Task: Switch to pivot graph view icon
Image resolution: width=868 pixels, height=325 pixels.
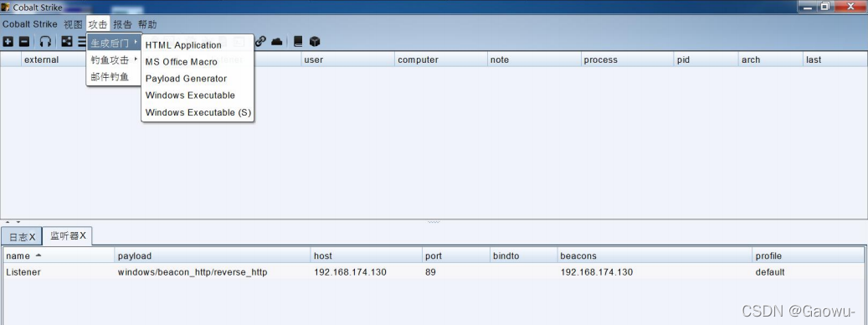Action: coord(66,42)
